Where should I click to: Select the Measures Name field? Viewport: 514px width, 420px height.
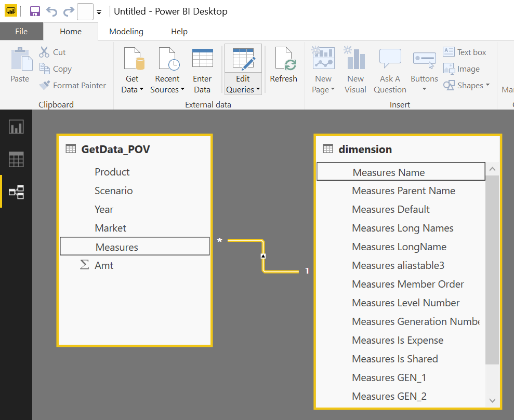[401, 171]
